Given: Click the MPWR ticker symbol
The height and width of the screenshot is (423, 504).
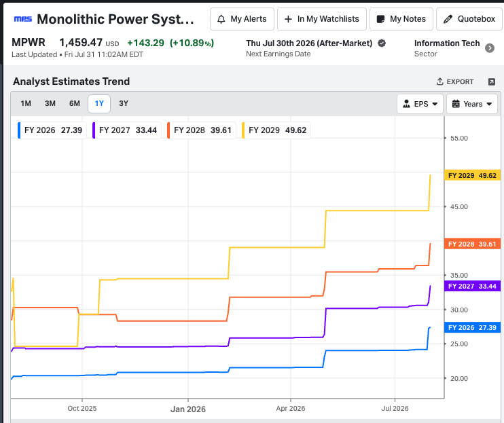Looking at the screenshot, I should tap(29, 42).
